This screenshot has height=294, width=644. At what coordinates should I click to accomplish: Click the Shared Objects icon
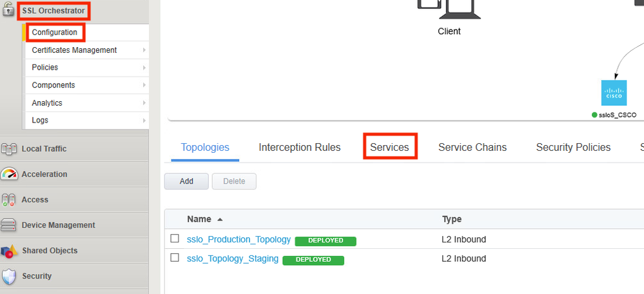point(9,251)
